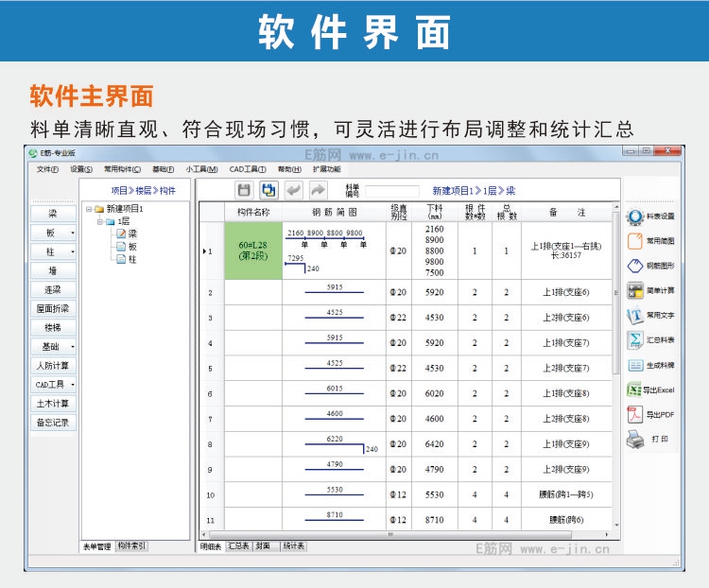This screenshot has width=709, height=588.
Task: Open the 设置(S) menu
Action: click(x=81, y=169)
